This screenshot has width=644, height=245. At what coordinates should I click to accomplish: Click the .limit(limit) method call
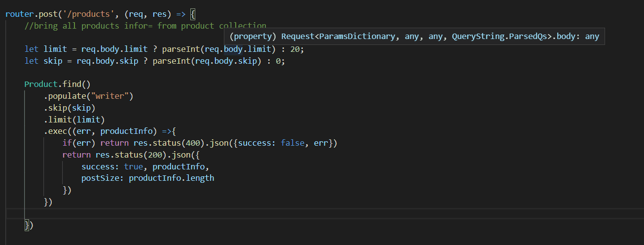74,120
